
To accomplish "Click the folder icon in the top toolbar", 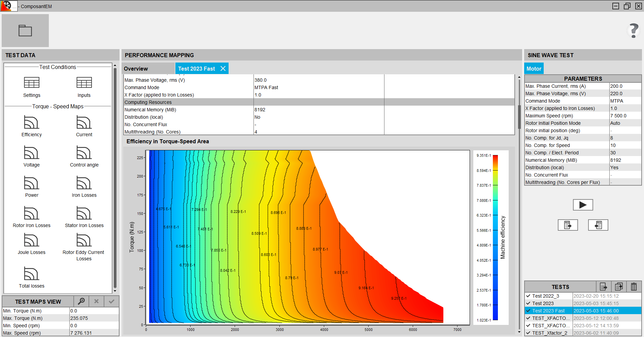I will (x=25, y=31).
